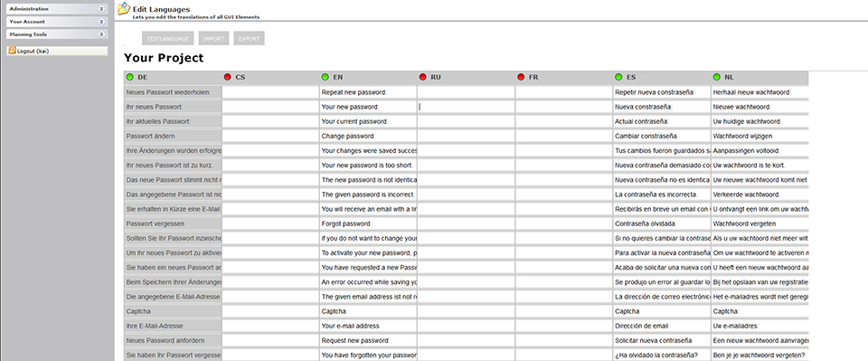868x361 pixels.
Task: Expand the Administration sidebar section
Action: click(101, 9)
